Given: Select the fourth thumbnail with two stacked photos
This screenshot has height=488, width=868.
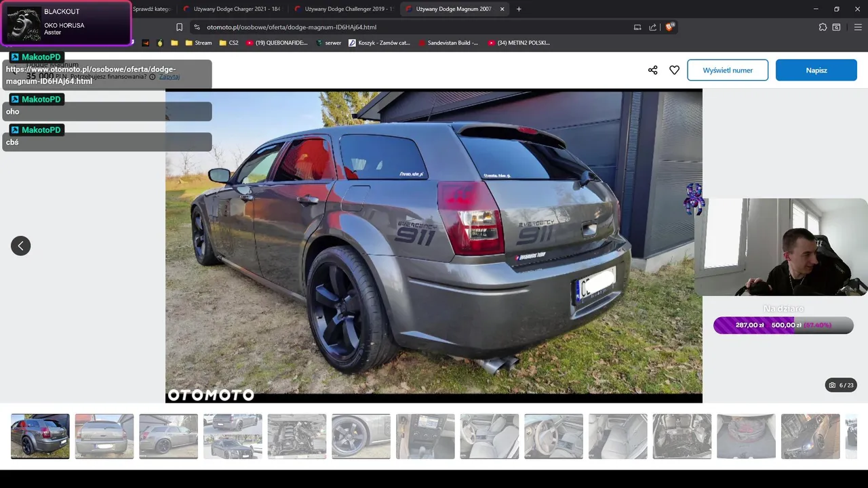Looking at the screenshot, I should pyautogui.click(x=233, y=436).
